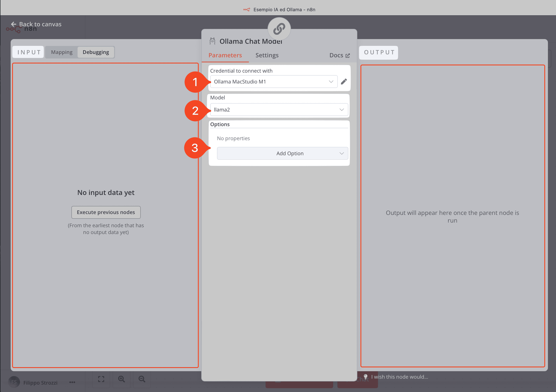Go back to canvas via the text link
Viewport: 556px width, 392px height.
(40, 24)
